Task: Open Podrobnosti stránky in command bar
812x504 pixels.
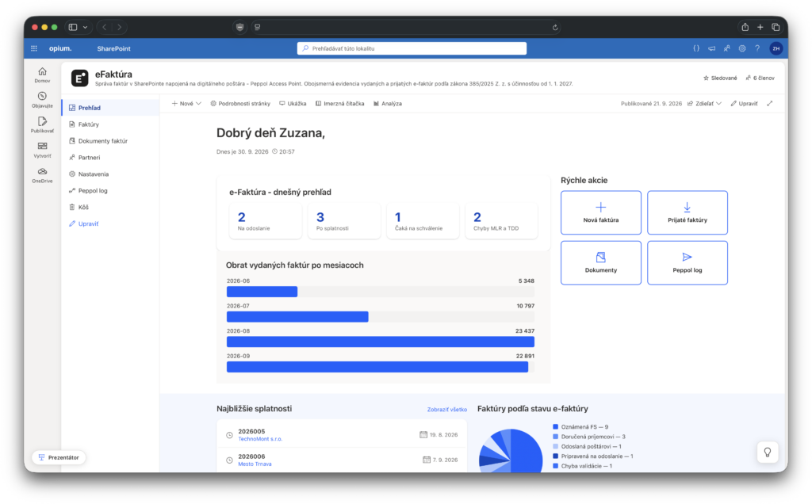Action: (240, 104)
